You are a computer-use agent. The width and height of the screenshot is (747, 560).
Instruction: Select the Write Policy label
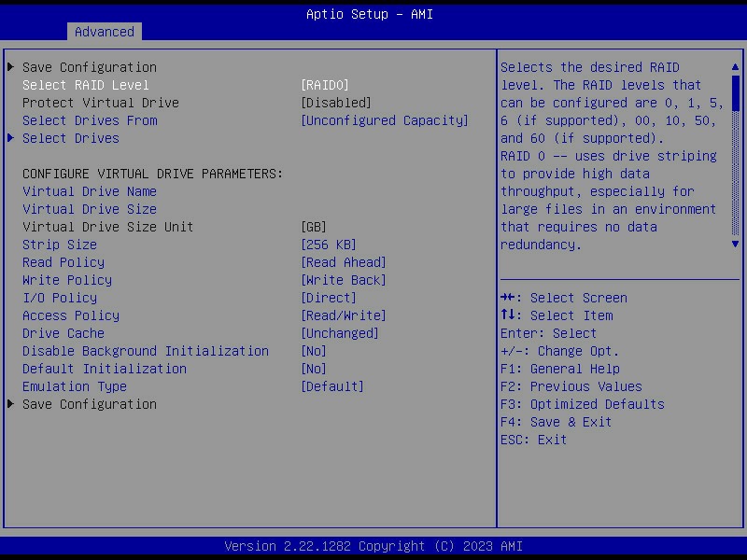(x=67, y=280)
